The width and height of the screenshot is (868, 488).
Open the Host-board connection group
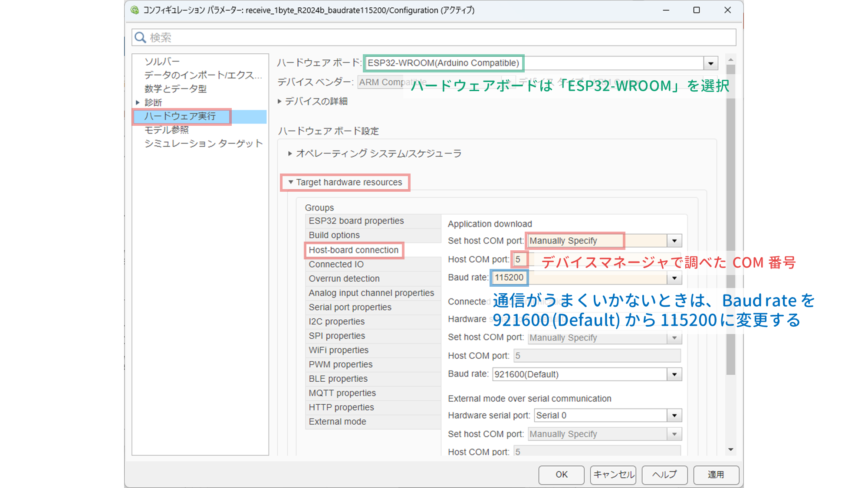(x=353, y=250)
